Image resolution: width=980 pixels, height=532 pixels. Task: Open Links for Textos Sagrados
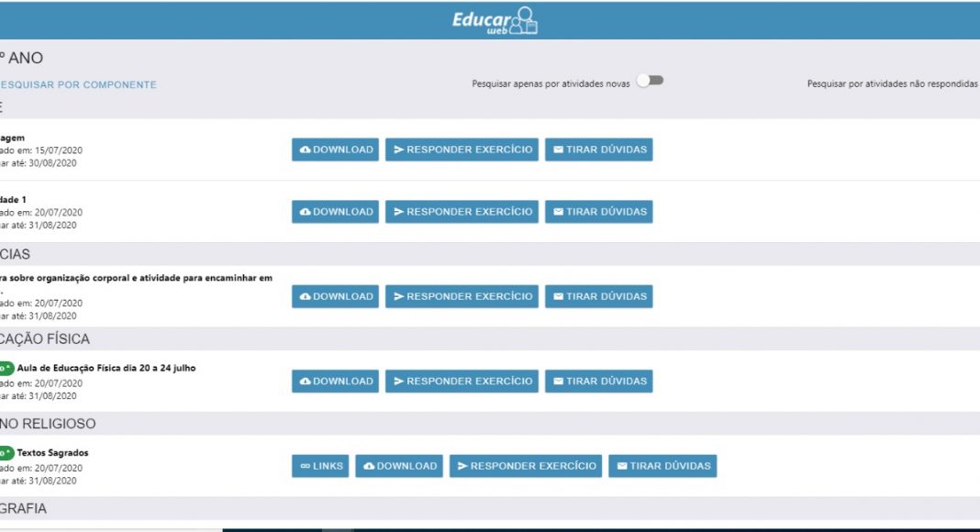point(320,466)
